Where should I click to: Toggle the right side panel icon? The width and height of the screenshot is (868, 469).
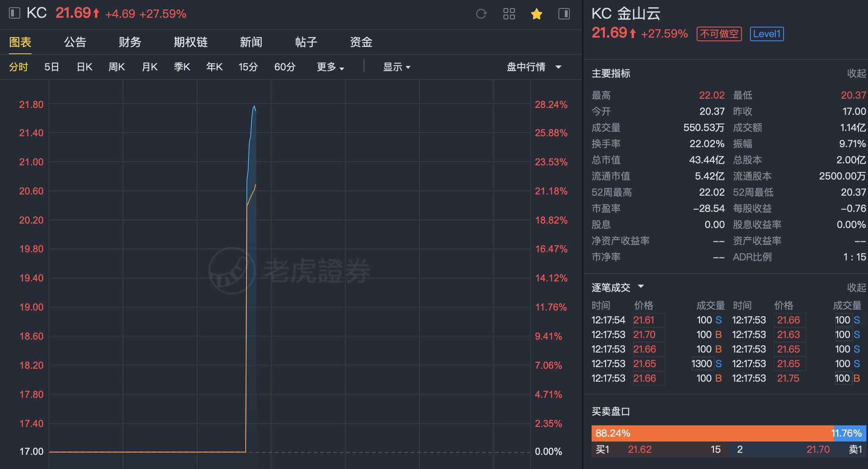pos(564,14)
